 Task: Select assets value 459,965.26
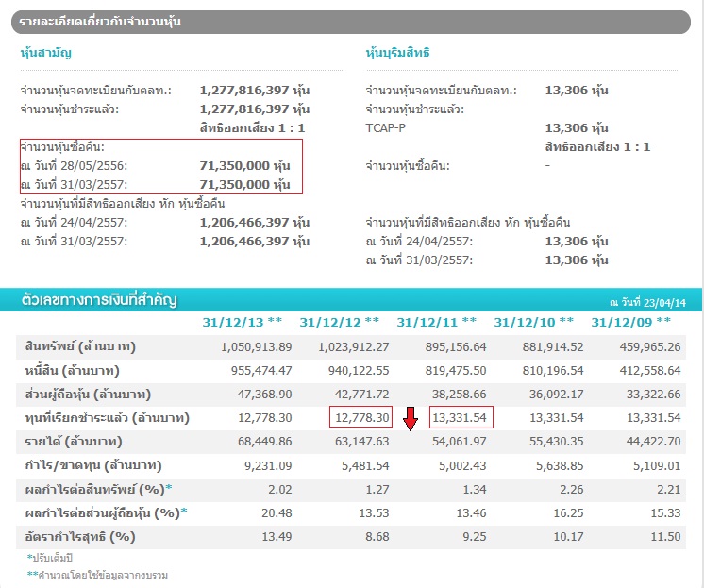pyautogui.click(x=650, y=347)
